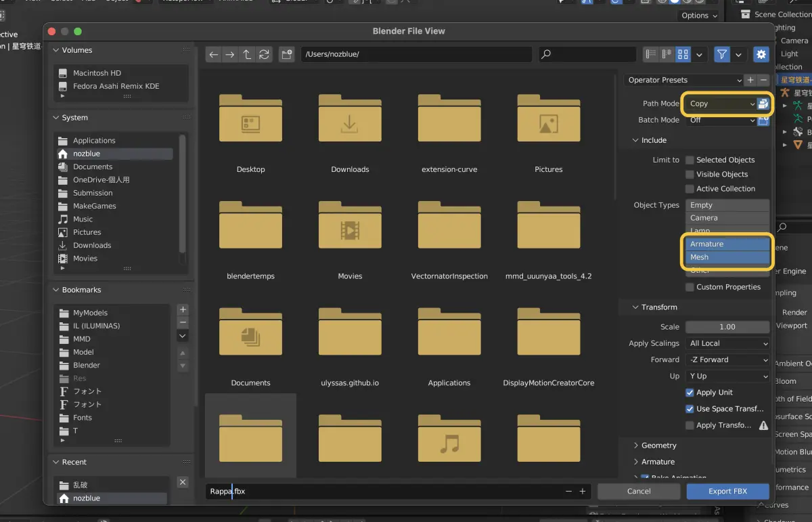Open the Path Mode dropdown

point(721,104)
